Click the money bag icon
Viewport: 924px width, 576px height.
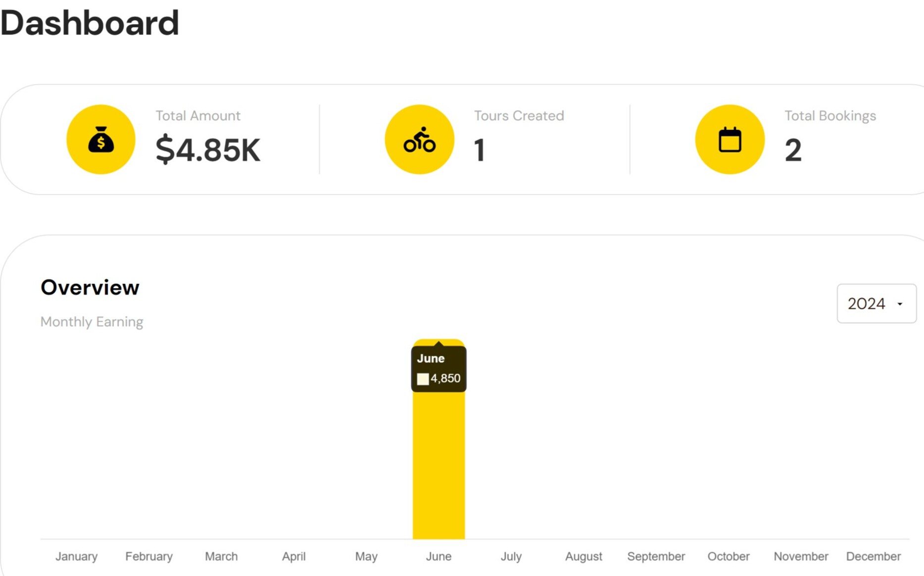101,139
